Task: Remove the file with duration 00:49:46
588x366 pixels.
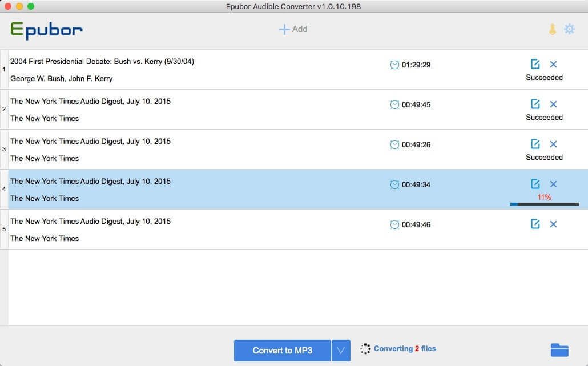Action: (x=553, y=224)
